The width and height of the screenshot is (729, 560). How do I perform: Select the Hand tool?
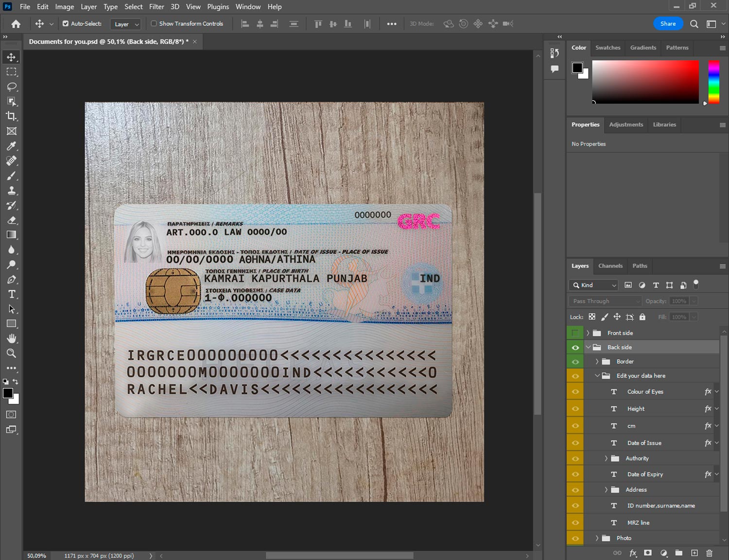pyautogui.click(x=12, y=338)
